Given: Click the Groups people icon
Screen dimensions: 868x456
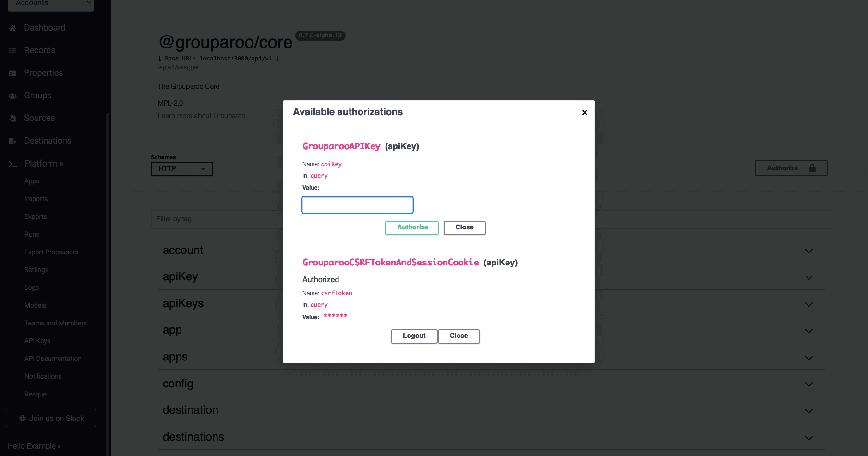Looking at the screenshot, I should 12,96.
